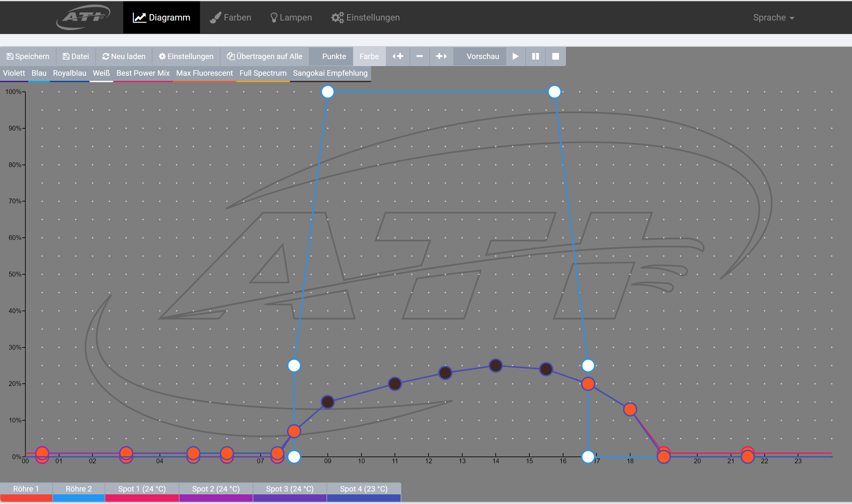The image size is (852, 504).
Task: Click the ATI logo in header
Action: [83, 17]
